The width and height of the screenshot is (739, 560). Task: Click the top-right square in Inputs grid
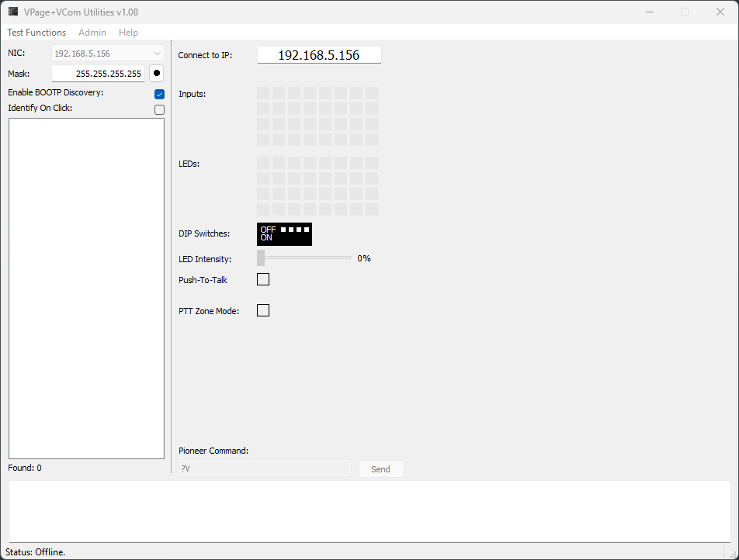pos(372,93)
